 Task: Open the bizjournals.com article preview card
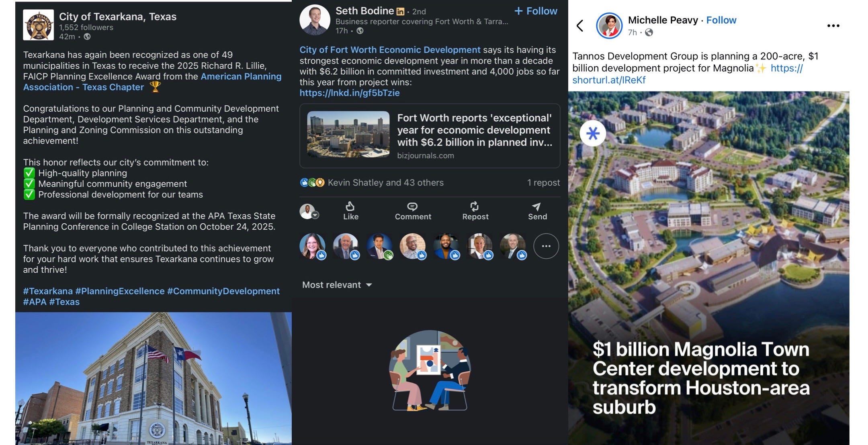click(430, 136)
